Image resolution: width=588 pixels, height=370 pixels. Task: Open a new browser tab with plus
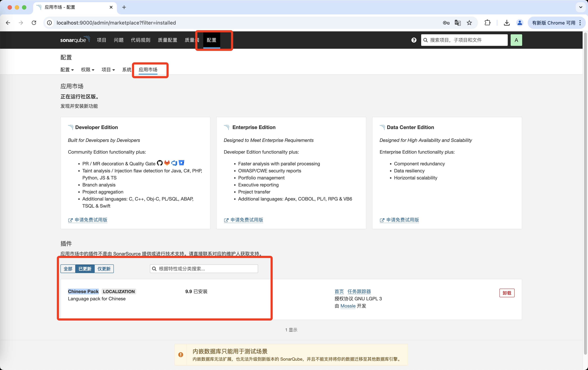124,7
